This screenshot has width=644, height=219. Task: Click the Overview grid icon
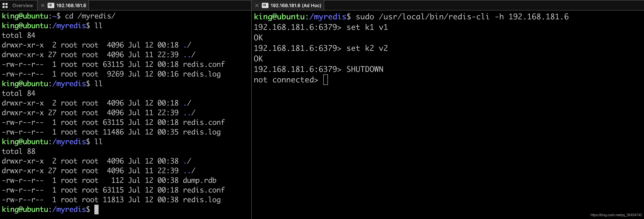pos(5,5)
